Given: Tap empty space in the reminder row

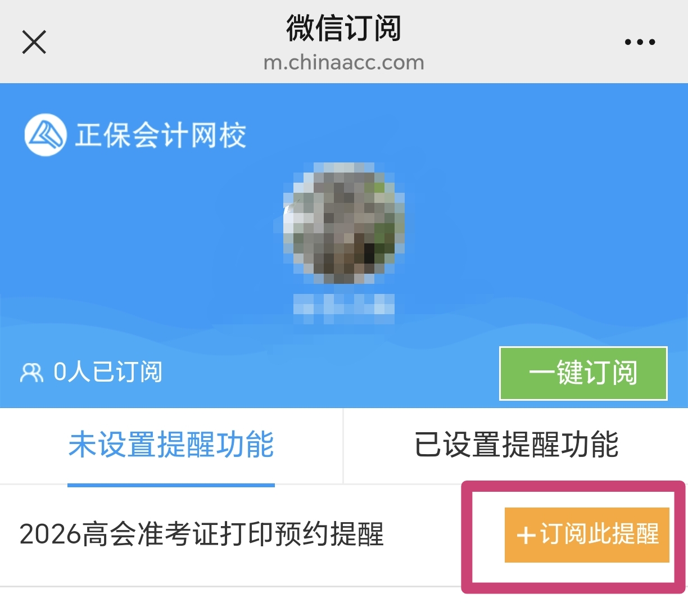Looking at the screenshot, I should (427, 535).
